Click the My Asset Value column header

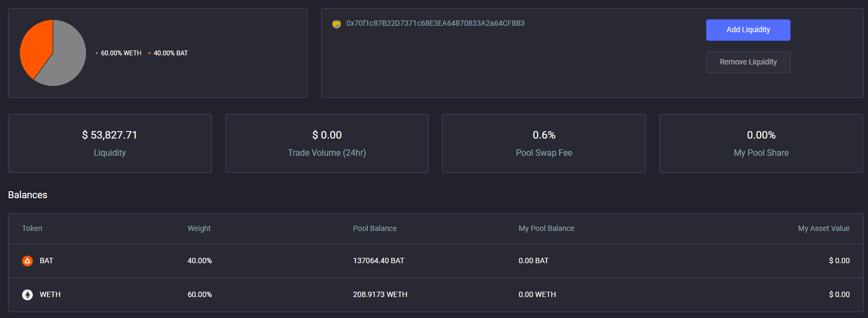tap(823, 228)
